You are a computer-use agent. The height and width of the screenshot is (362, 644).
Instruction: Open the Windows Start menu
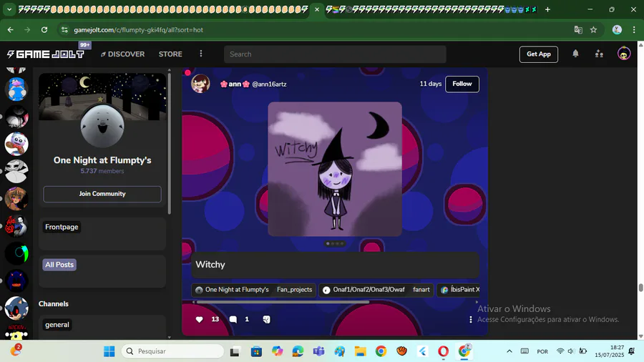pyautogui.click(x=109, y=351)
